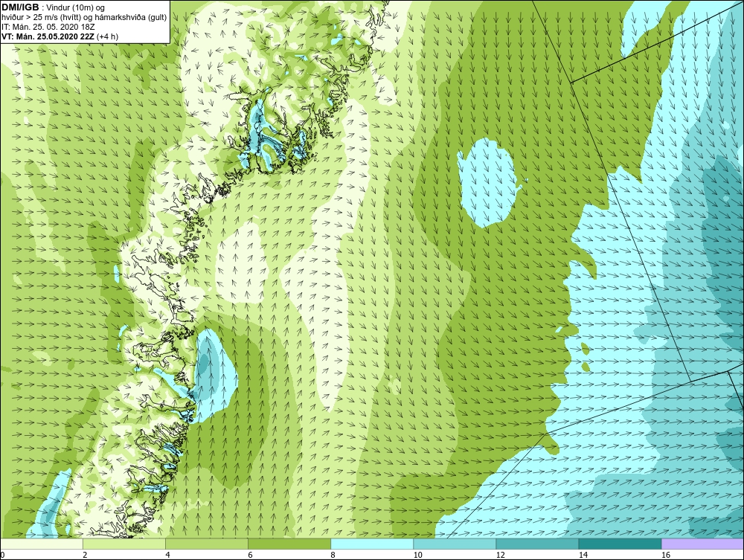Click the 10–12 m/s cyan legend swatch

coord(454,544)
